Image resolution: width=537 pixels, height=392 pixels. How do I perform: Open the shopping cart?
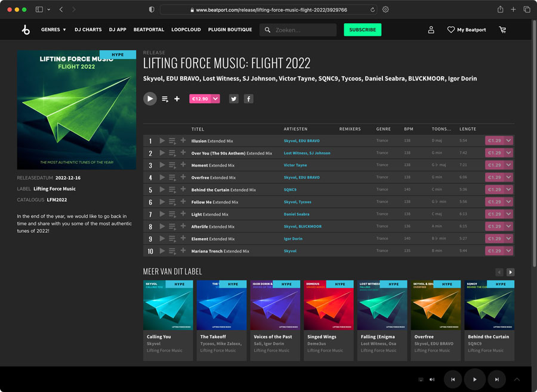tap(502, 30)
